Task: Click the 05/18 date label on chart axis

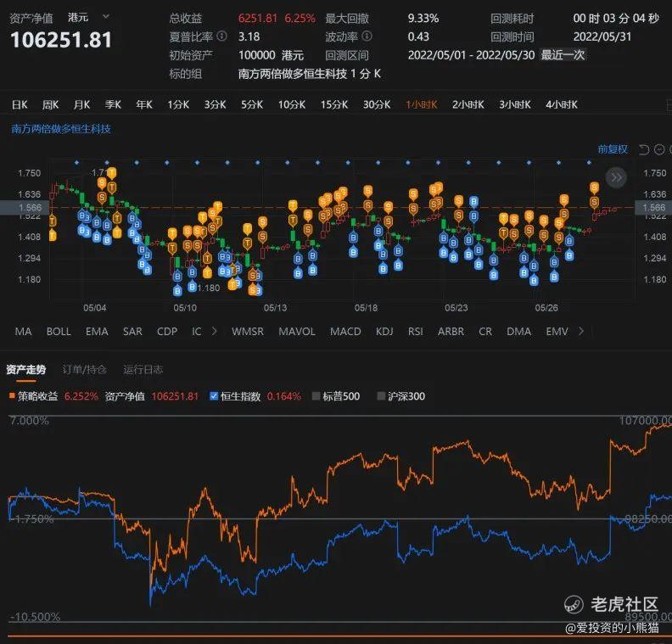Action: tap(366, 308)
